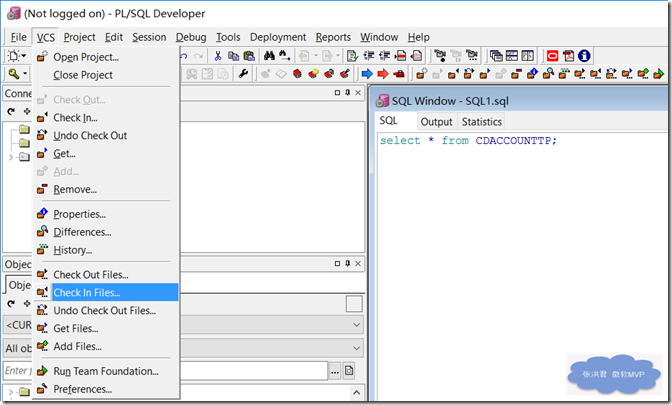Open preferences with the wrench icon

click(x=243, y=74)
